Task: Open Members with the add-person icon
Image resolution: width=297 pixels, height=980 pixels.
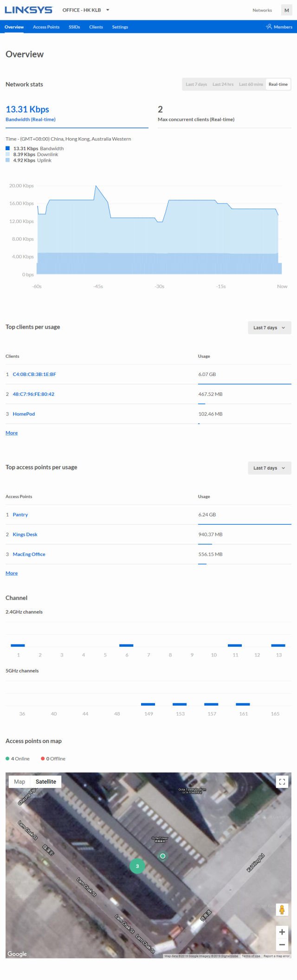Action: 279,27
